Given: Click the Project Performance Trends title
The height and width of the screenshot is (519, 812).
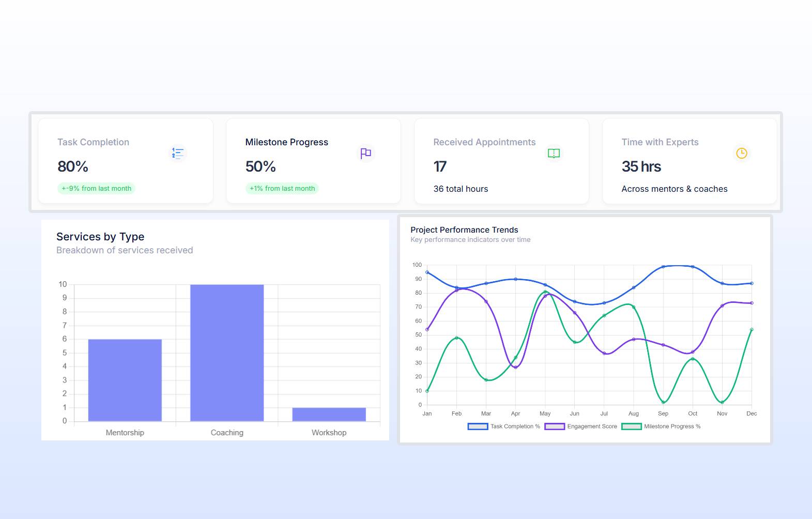Looking at the screenshot, I should [464, 230].
